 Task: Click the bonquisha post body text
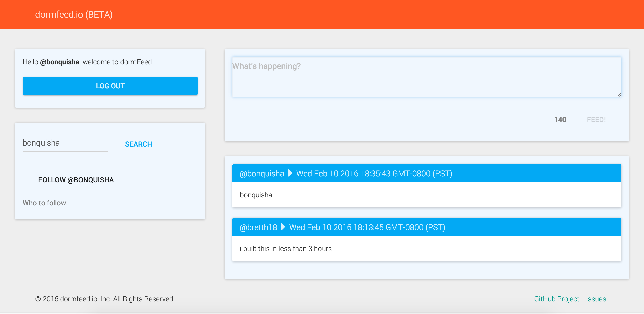click(x=256, y=195)
